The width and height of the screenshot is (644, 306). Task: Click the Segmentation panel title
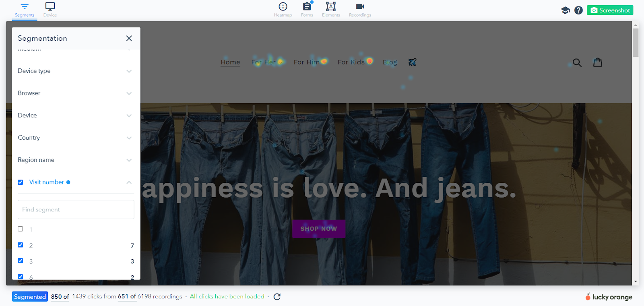[42, 38]
